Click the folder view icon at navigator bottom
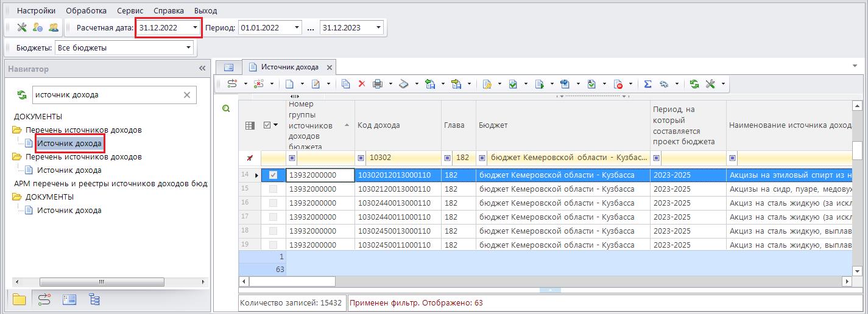 coord(19,299)
